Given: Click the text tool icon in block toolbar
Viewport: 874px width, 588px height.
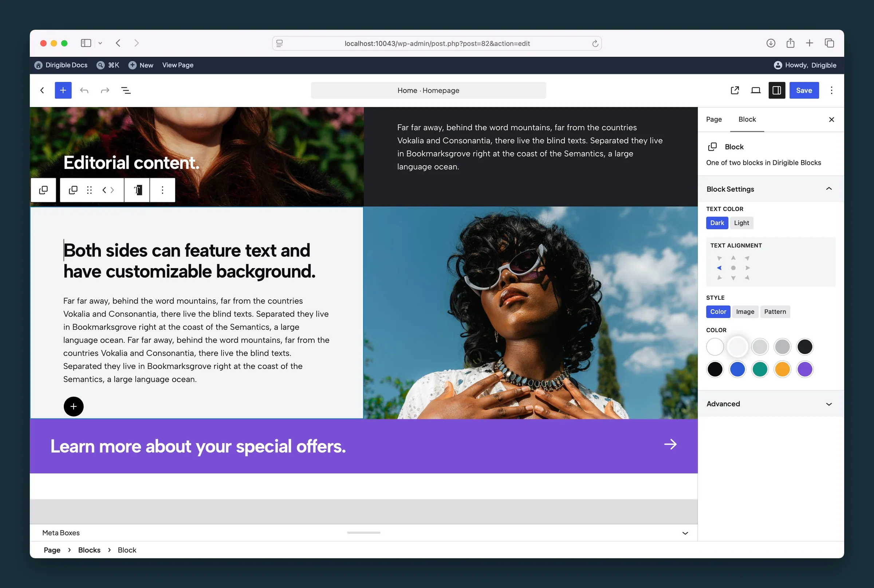Looking at the screenshot, I should [x=137, y=190].
